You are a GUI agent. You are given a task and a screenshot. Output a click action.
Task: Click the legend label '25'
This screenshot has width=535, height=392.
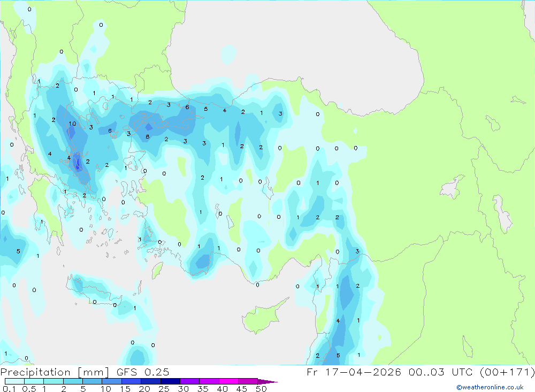pyautogui.click(x=164, y=389)
